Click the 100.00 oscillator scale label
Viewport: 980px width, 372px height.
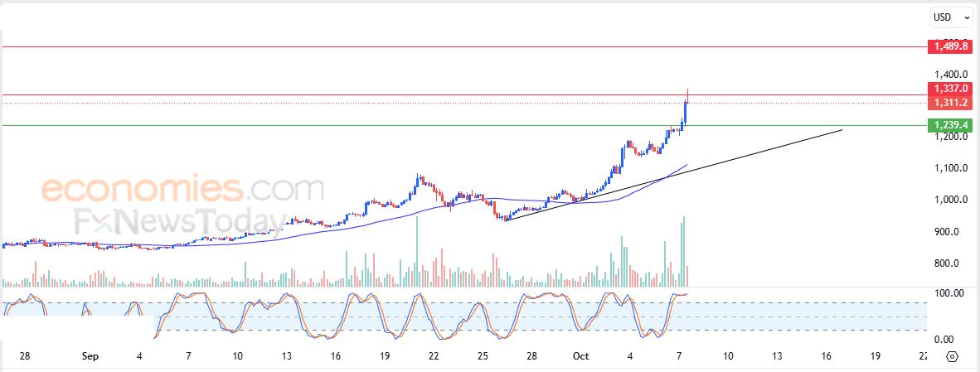point(948,293)
